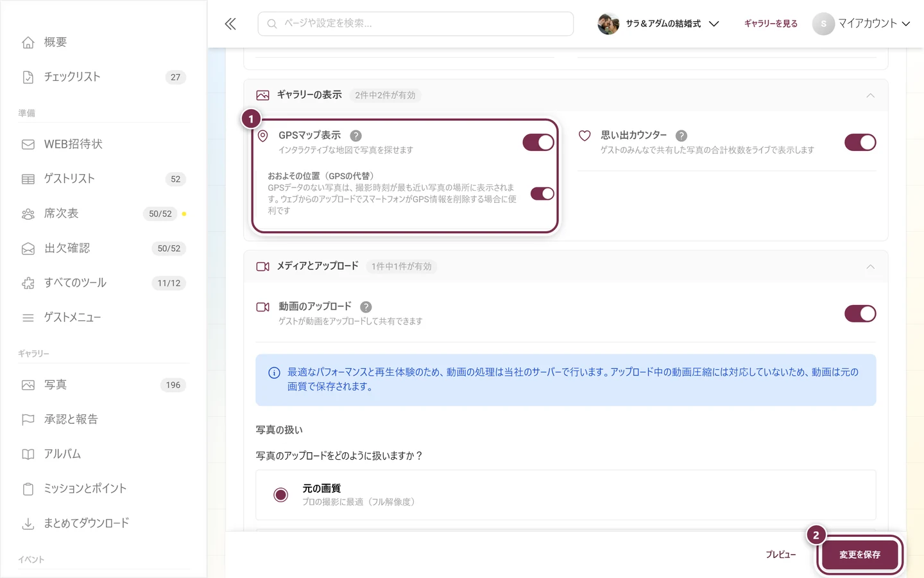
Task: Select the 元の画質 radio button
Action: [x=281, y=495]
